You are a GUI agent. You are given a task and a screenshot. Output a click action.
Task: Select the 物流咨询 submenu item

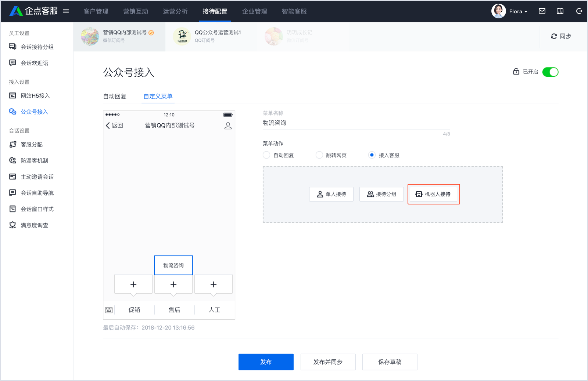coord(173,265)
